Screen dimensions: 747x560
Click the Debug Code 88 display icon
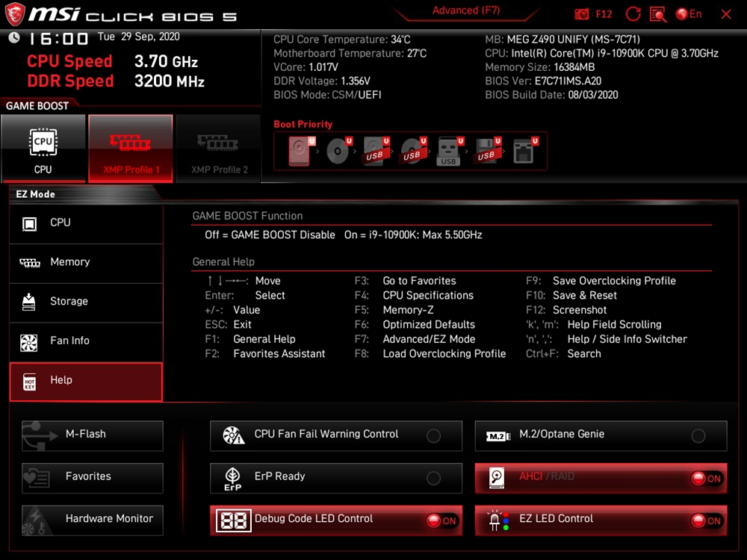point(233,520)
